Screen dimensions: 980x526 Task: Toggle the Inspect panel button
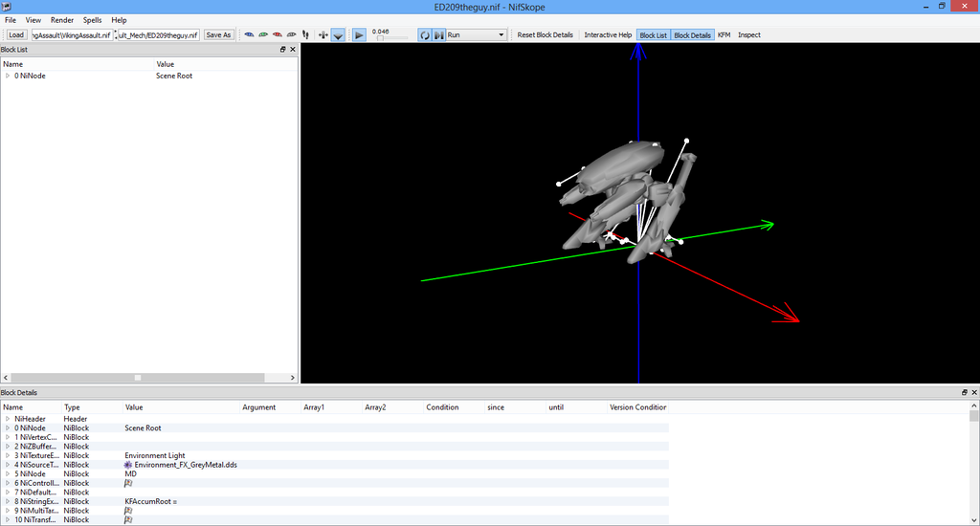point(749,35)
